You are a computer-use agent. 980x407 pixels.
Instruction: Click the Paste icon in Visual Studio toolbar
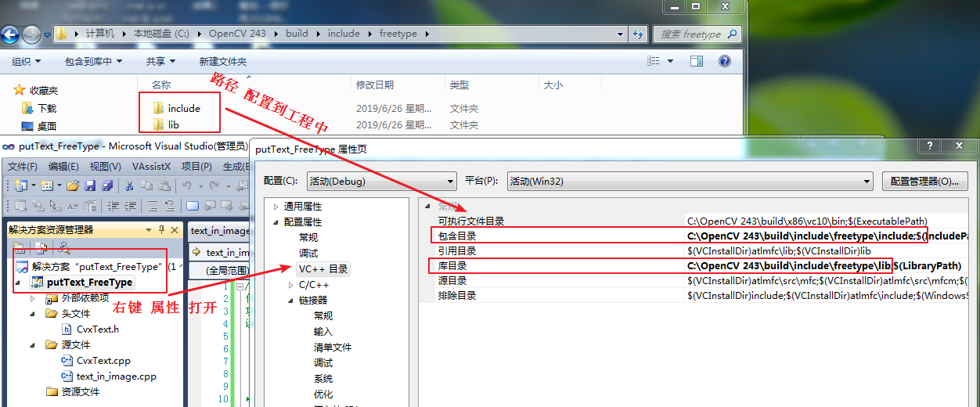(164, 185)
